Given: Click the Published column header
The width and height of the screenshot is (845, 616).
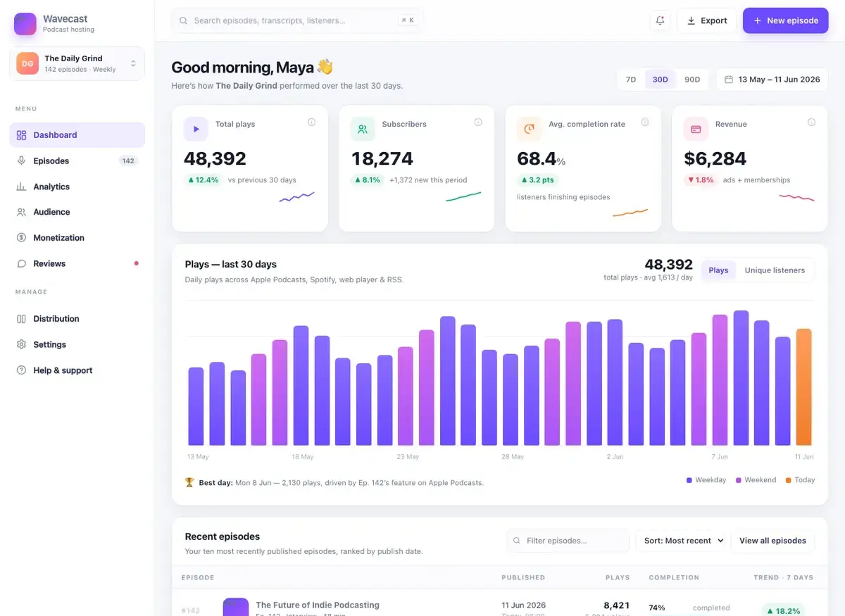Looking at the screenshot, I should [x=523, y=577].
